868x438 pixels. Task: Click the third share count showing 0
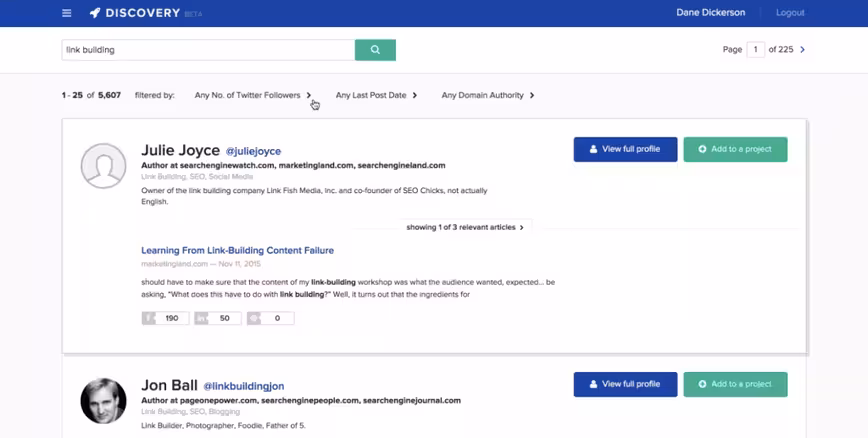[x=271, y=318]
